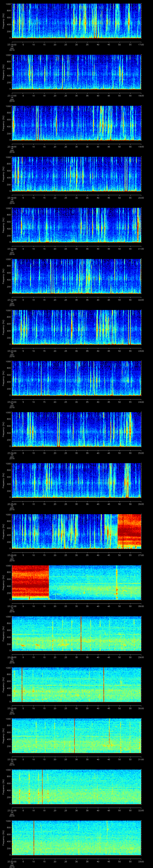
Task: Click the 23:30:00 start time label
Action: pos(12,759)
